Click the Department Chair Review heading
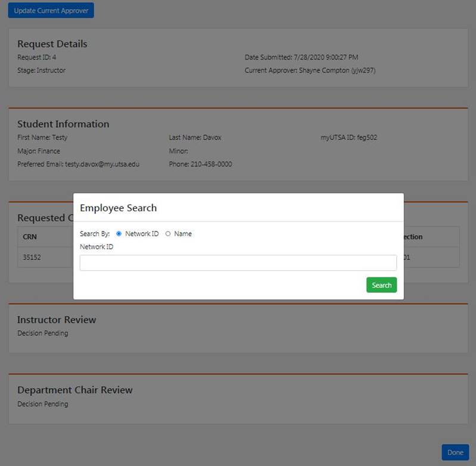Image resolution: width=476 pixels, height=466 pixels. tap(75, 390)
